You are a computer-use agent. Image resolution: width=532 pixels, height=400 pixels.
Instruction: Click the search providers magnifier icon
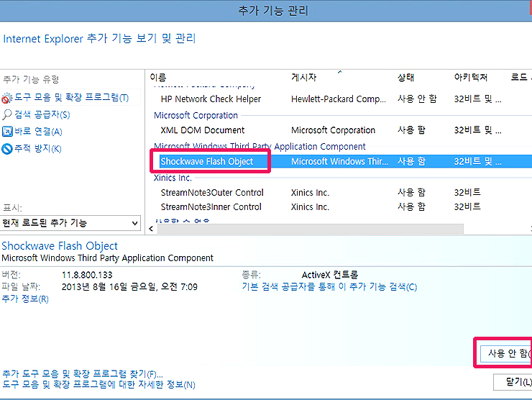[6, 115]
